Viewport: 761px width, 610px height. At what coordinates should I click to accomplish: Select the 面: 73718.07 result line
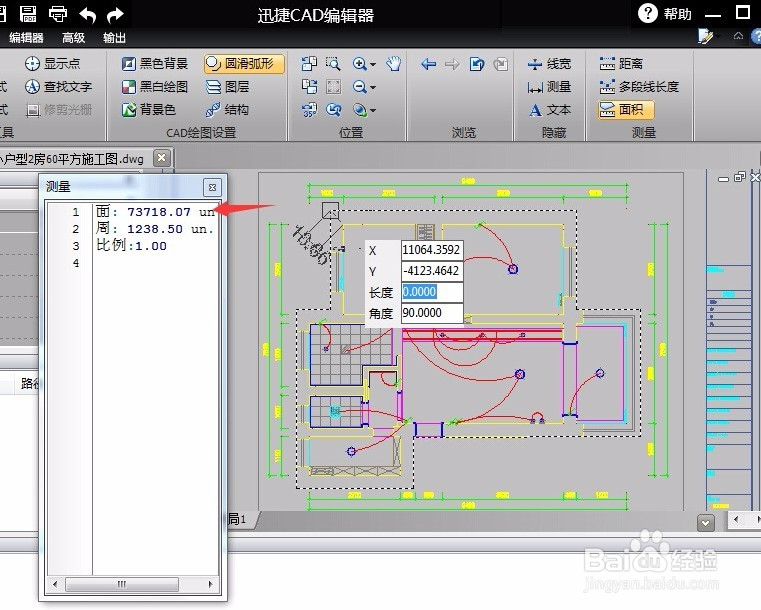155,212
